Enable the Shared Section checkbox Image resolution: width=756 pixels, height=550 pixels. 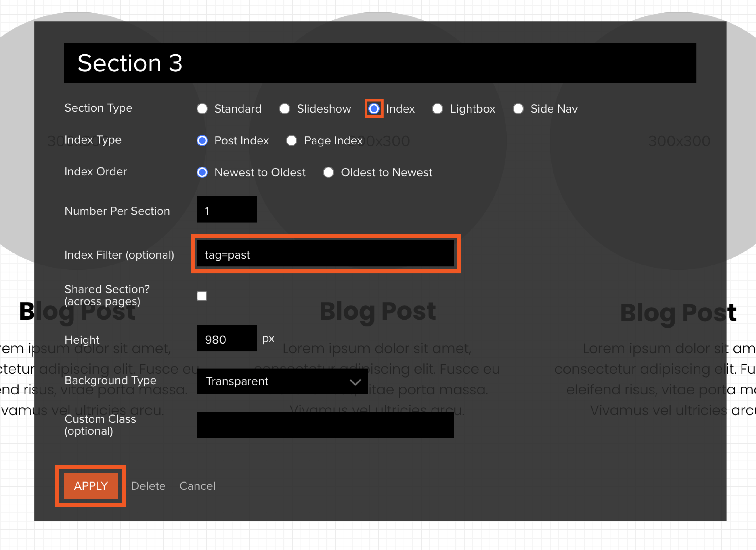(x=202, y=296)
